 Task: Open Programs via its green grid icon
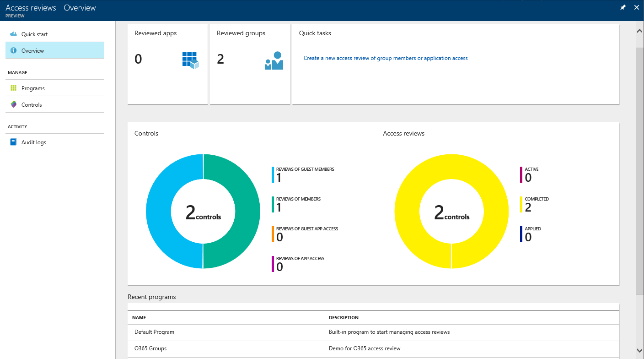[x=14, y=88]
